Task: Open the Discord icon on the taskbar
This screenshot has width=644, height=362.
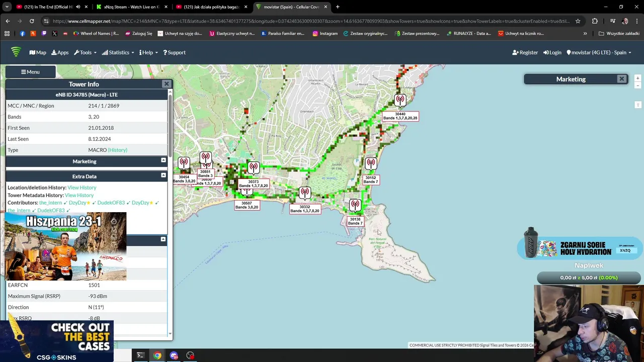Action: 174,355
